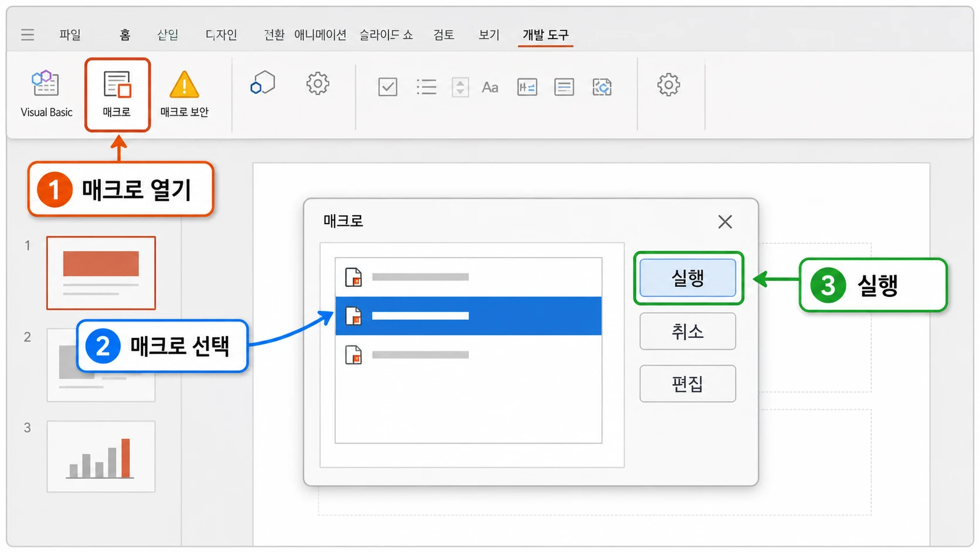Image resolution: width=980 pixels, height=552 pixels.
Task: Switch to the 애니메이션 tab
Action: pyautogui.click(x=320, y=35)
